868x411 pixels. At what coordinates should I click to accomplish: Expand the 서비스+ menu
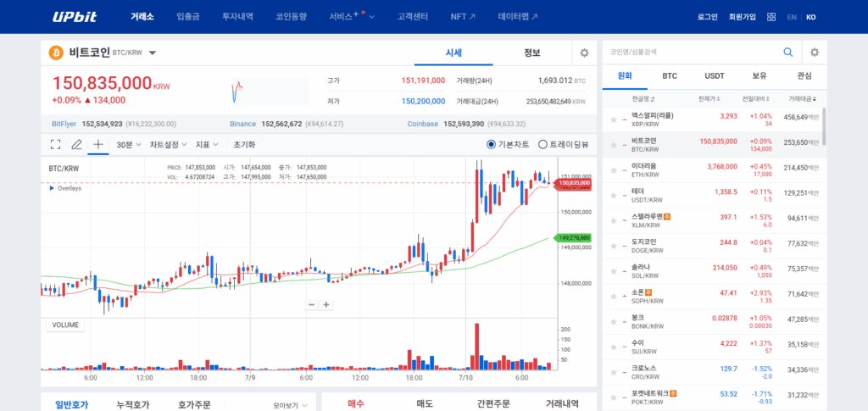352,17
